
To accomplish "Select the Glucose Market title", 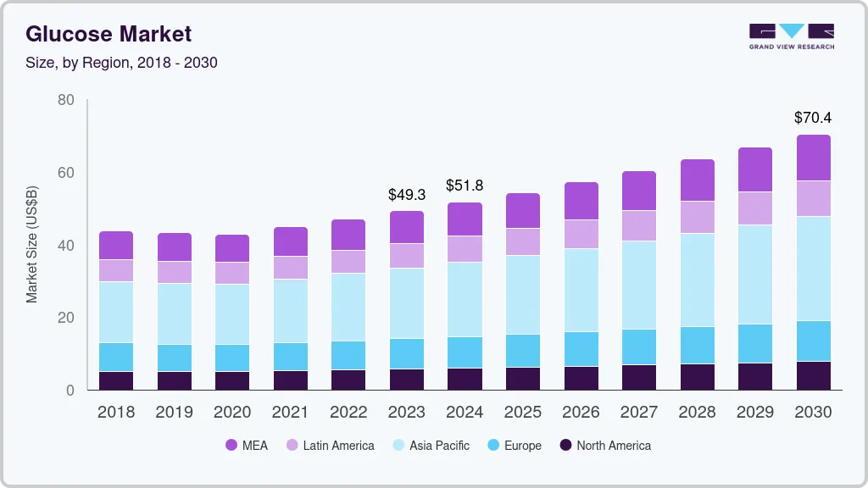I will coord(108,35).
